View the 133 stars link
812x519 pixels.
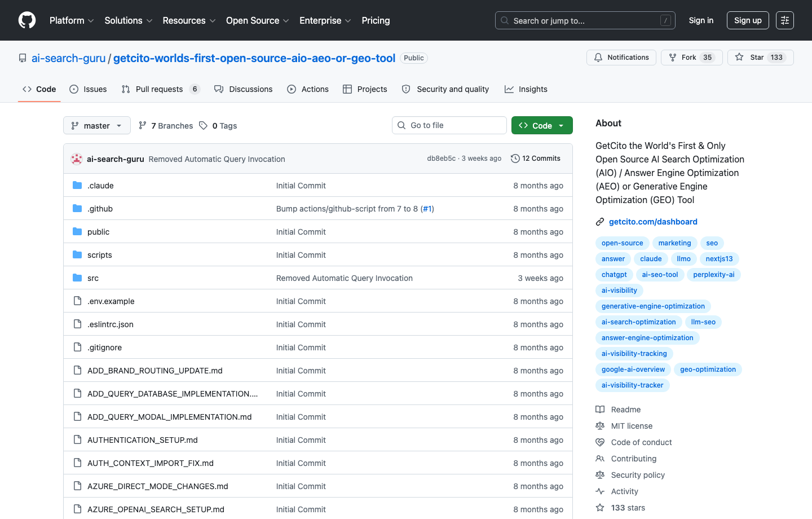(x=620, y=508)
